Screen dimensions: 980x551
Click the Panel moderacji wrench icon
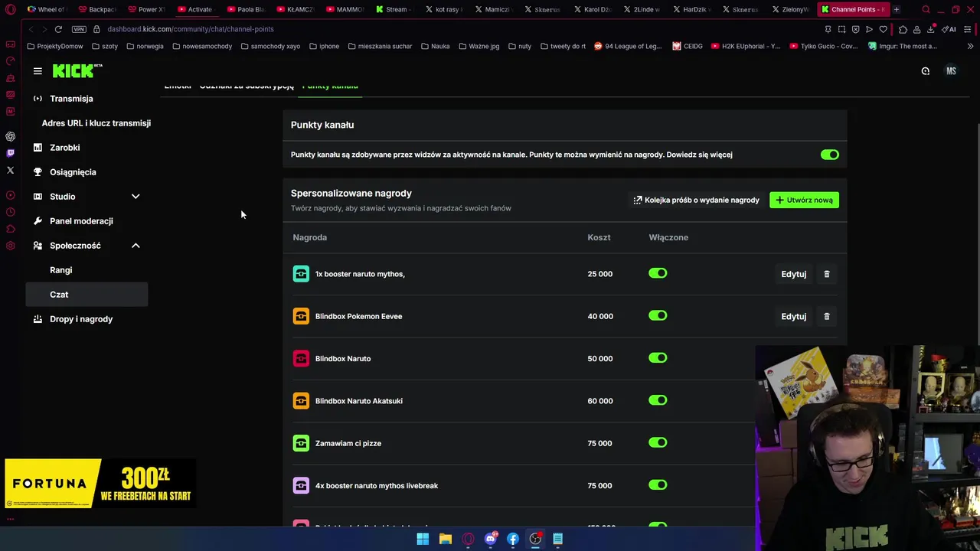click(x=38, y=221)
